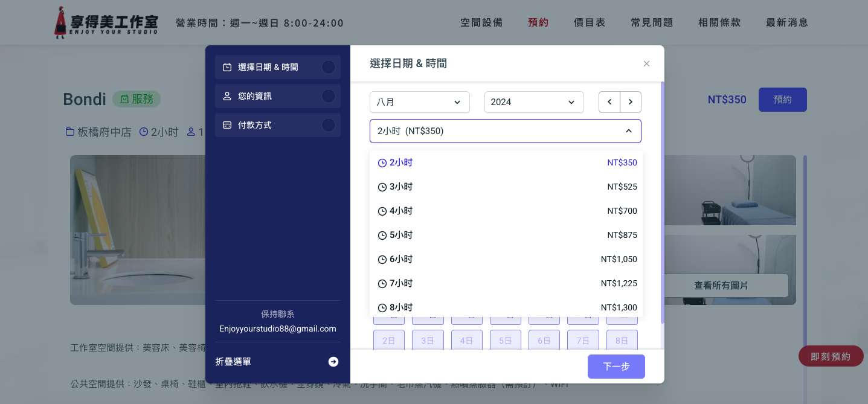Close the booking dialog with X

(646, 63)
